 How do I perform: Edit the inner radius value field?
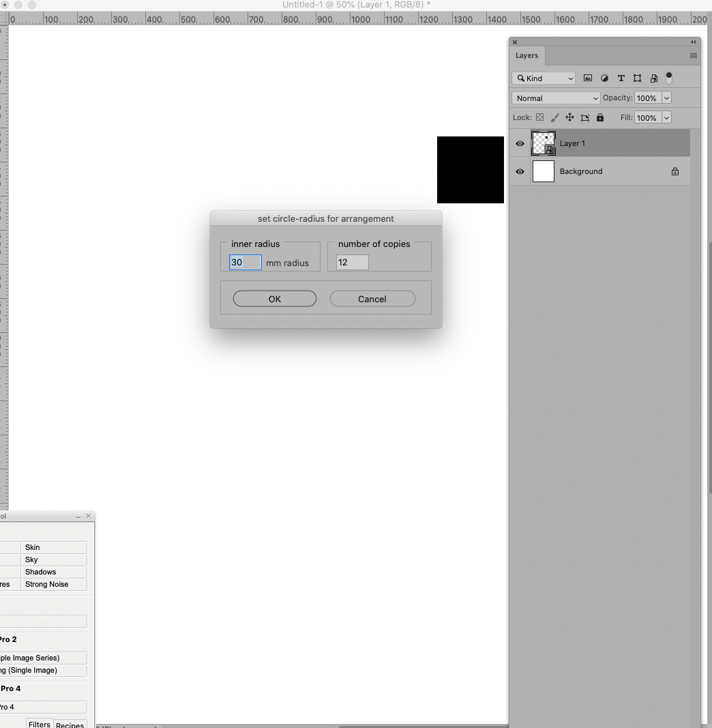coord(244,262)
